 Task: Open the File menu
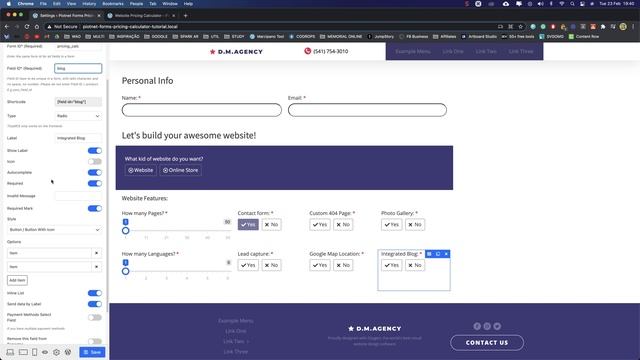coord(43,4)
